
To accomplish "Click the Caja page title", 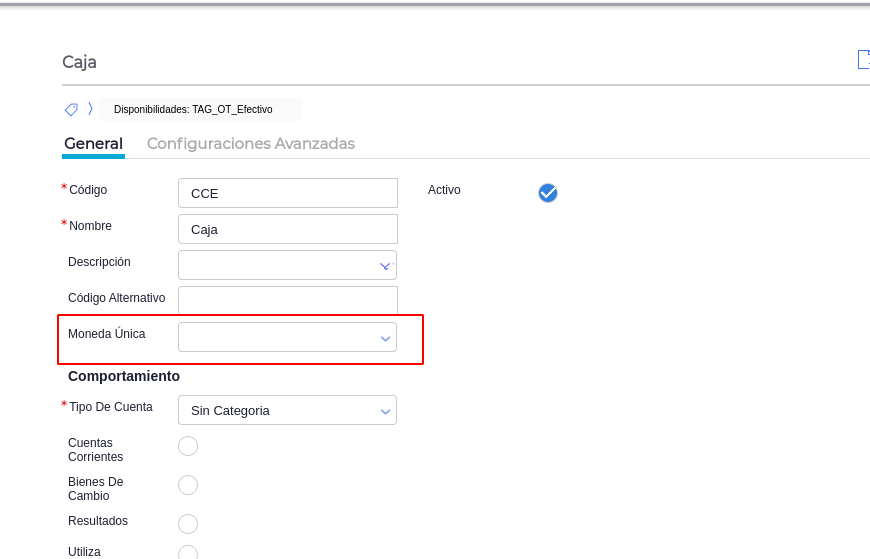I will click(x=79, y=62).
